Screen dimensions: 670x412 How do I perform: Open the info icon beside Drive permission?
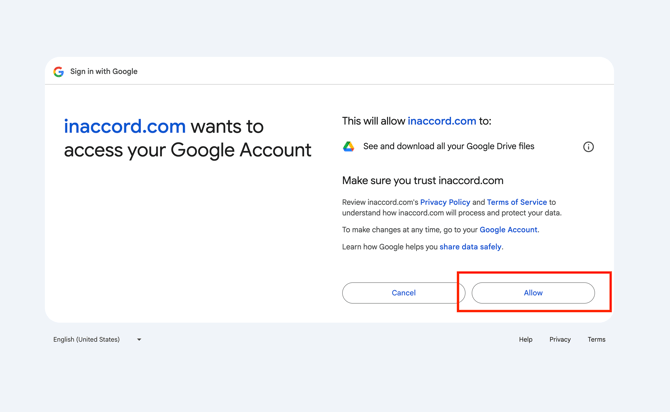(588, 147)
